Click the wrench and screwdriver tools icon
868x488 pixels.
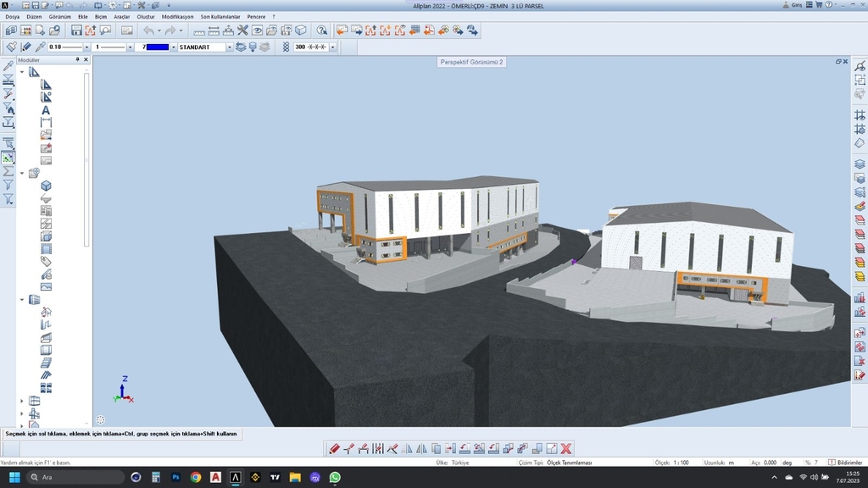click(x=242, y=30)
